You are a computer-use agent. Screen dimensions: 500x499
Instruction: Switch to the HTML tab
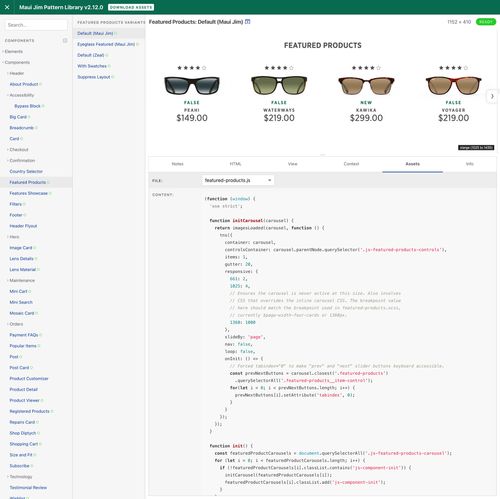pyautogui.click(x=235, y=164)
